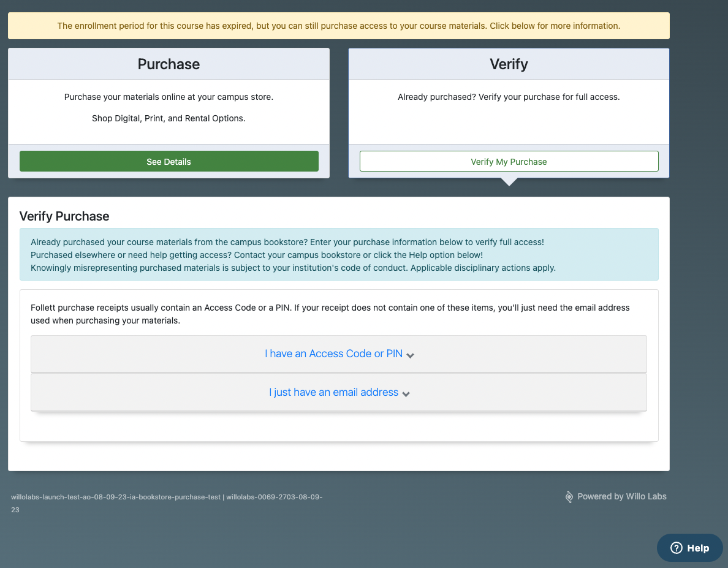
Task: Click the Verify Purchase section title
Action: coord(64,216)
